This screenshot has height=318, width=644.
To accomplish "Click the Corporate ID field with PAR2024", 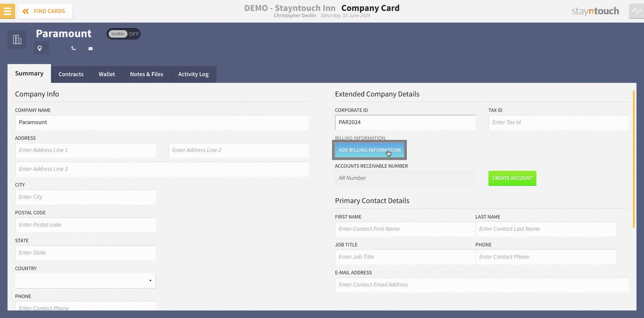I will pyautogui.click(x=405, y=122).
